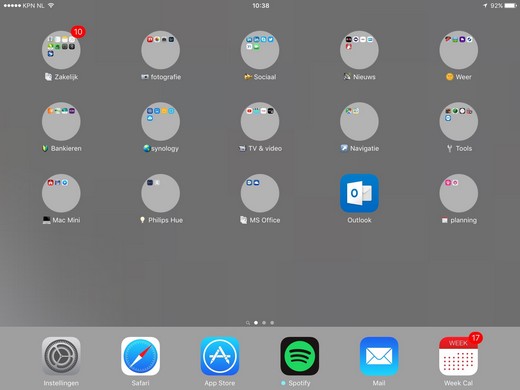This screenshot has width=520, height=390.
Task: Open the Navigatie folder
Action: (x=359, y=122)
